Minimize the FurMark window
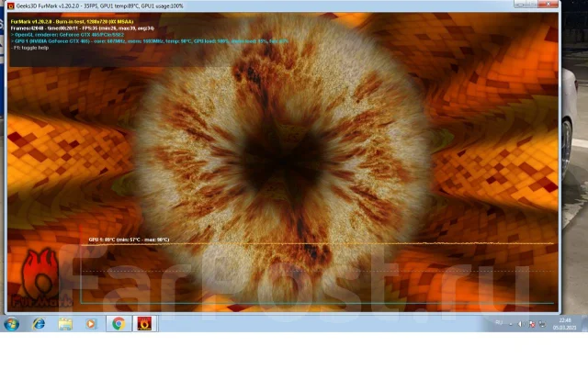This screenshot has width=588, height=380. (x=519, y=4)
